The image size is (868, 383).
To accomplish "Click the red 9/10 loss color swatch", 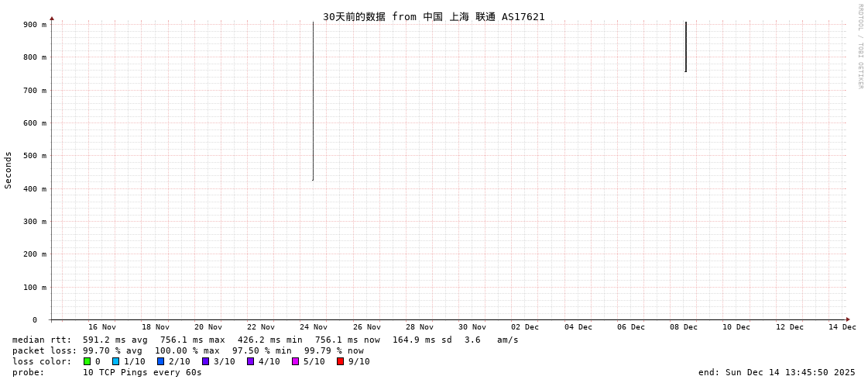I will pos(341,361).
